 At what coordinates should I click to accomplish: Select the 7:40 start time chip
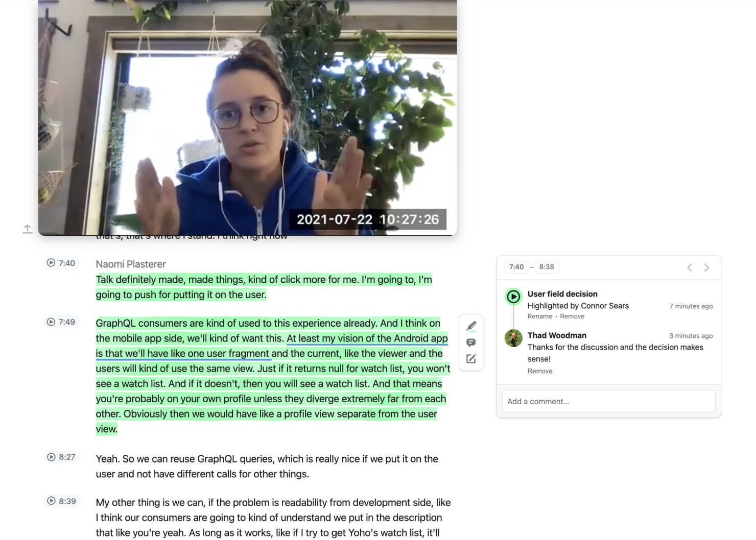(x=516, y=267)
